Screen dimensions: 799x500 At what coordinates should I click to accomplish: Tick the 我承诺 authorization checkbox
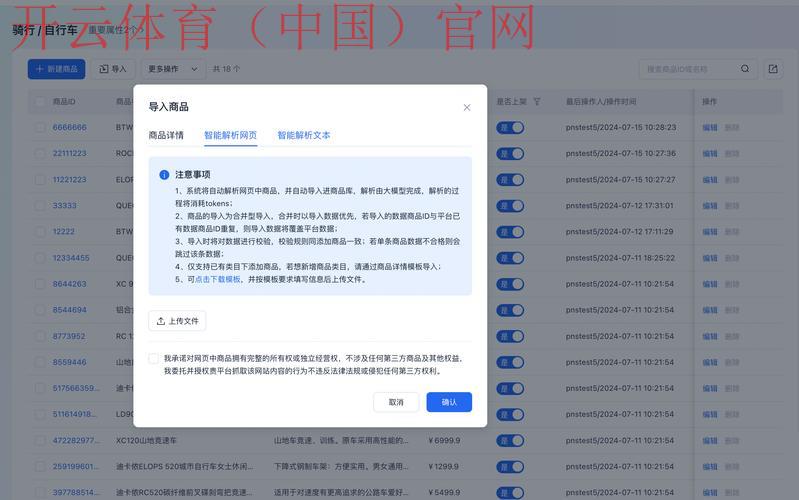click(153, 358)
